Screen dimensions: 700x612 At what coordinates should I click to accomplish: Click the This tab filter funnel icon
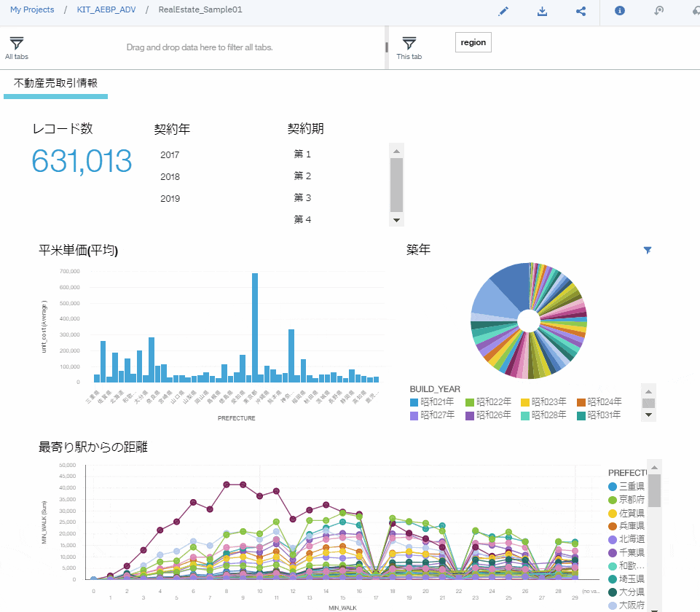click(x=409, y=43)
